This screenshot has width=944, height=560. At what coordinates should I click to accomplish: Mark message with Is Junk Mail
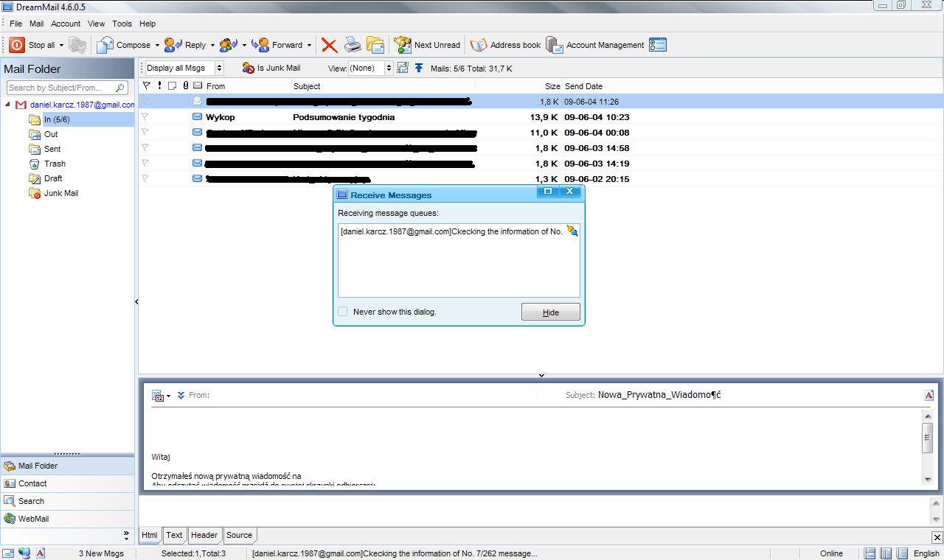(x=271, y=68)
